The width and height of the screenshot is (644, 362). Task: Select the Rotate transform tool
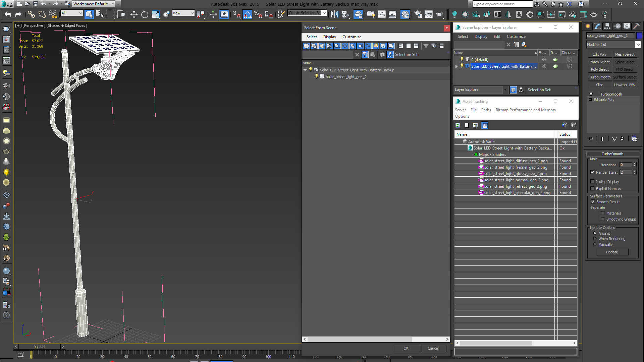145,14
